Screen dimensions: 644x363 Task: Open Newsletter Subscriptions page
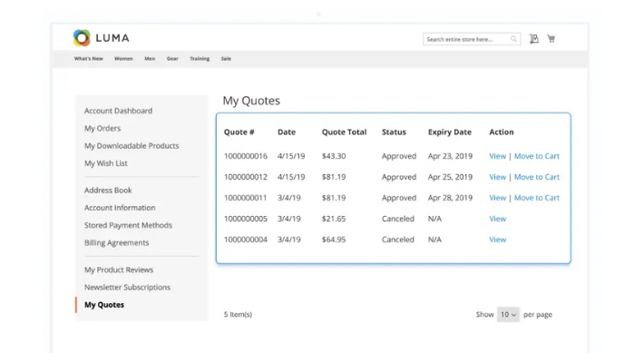click(x=127, y=288)
